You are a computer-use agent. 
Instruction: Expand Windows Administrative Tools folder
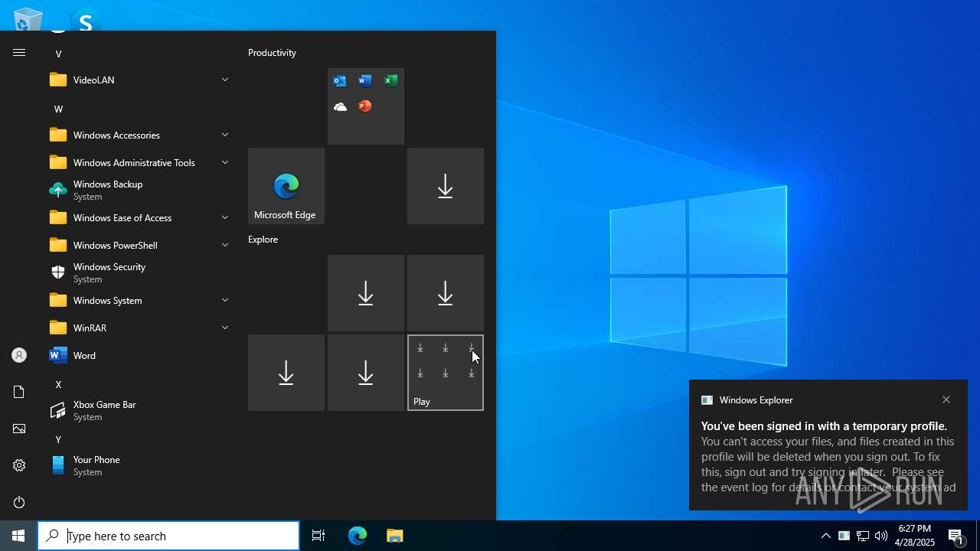pyautogui.click(x=139, y=162)
